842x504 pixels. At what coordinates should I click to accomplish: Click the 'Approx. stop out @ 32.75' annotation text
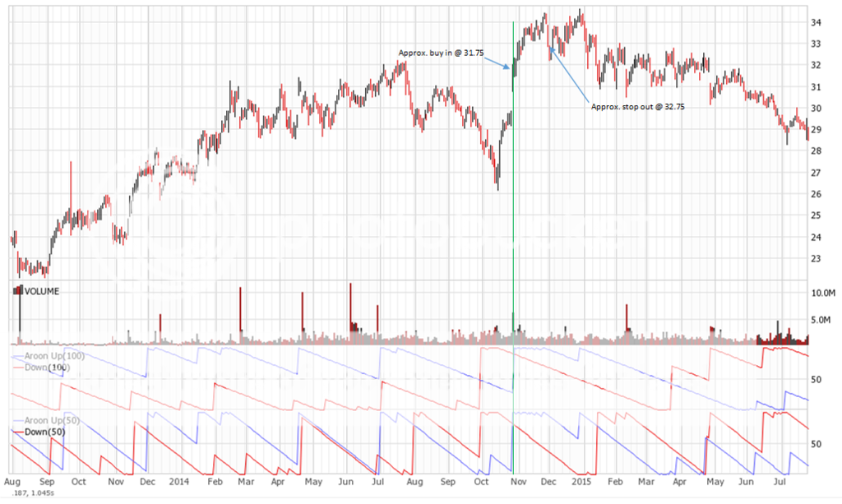(x=638, y=107)
